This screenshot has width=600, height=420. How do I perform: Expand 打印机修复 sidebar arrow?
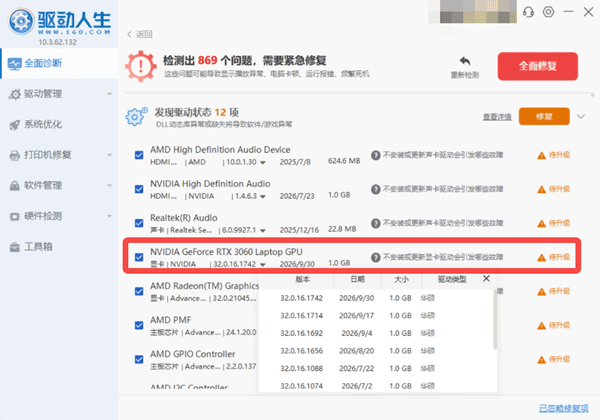click(x=109, y=155)
